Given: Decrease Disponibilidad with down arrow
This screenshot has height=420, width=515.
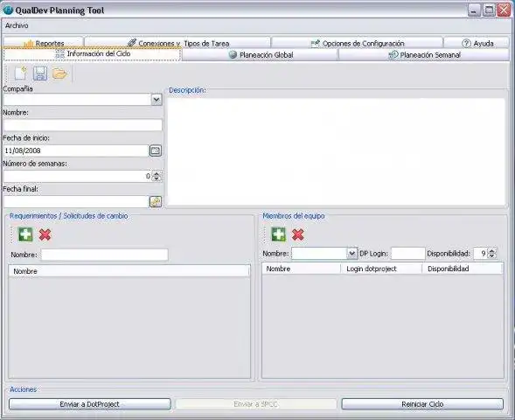Looking at the screenshot, I should 491,255.
